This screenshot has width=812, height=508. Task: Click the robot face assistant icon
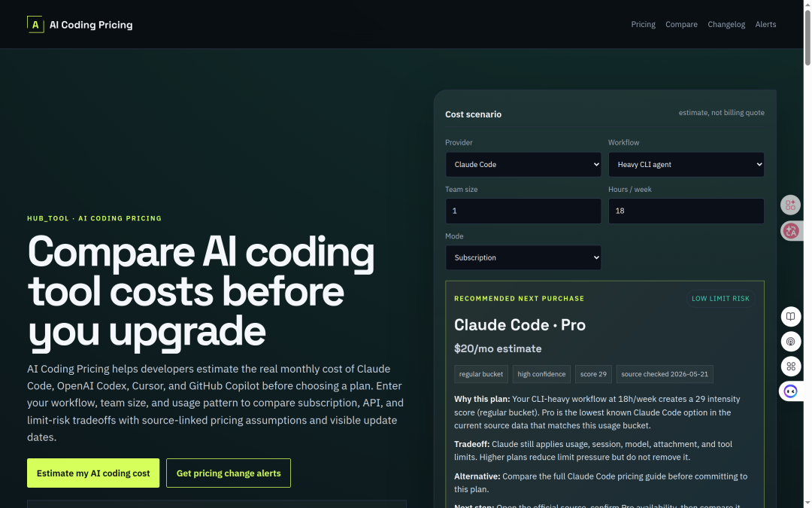point(791,391)
